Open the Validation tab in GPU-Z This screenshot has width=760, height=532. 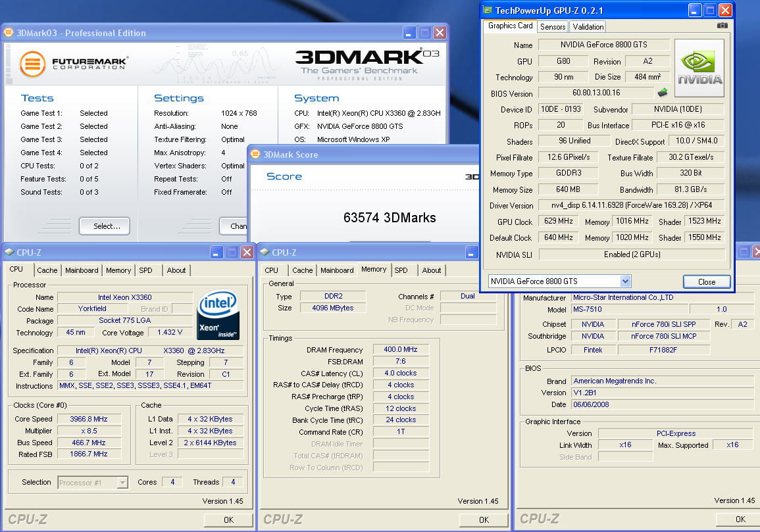(588, 27)
